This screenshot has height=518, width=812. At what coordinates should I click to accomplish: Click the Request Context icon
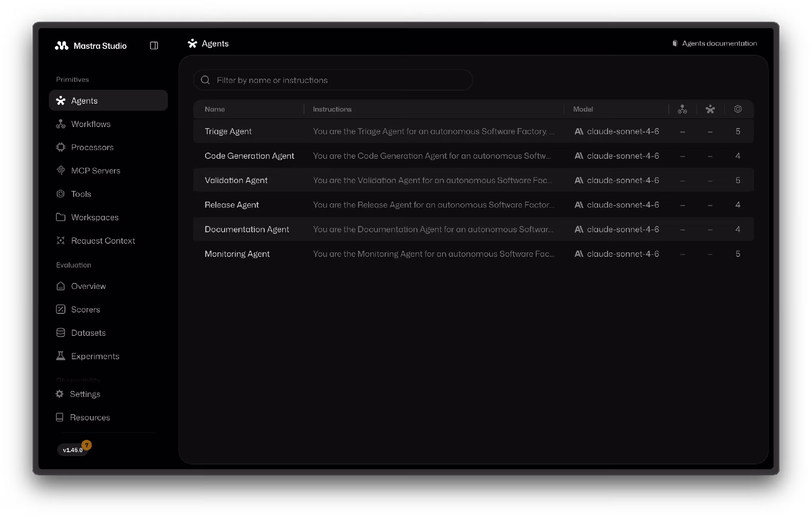click(60, 241)
